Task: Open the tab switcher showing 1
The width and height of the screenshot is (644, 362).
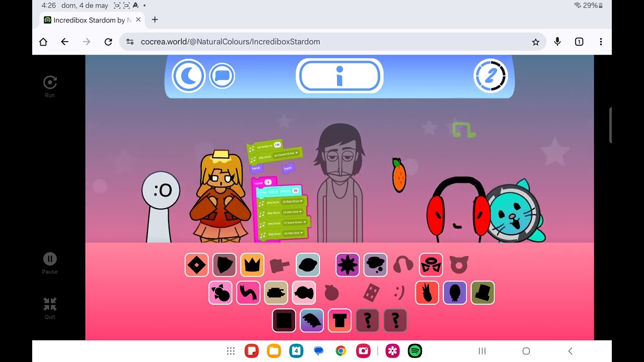Action: pos(579,42)
